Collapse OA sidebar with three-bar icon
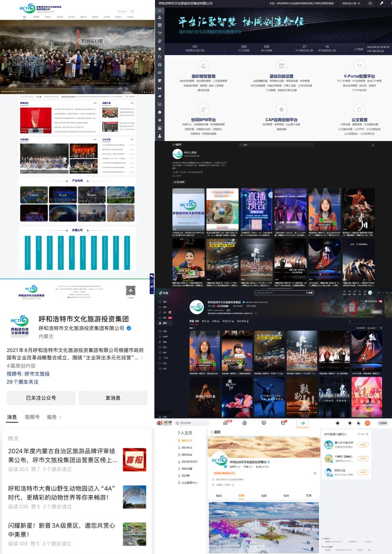The width and height of the screenshot is (392, 554). pyautogui.click(x=159, y=11)
